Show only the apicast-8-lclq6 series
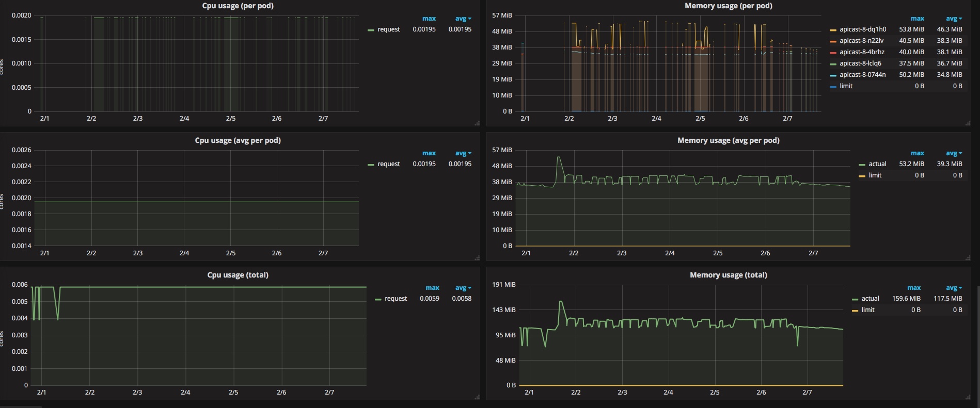Viewport: 980px width, 408px height. (x=860, y=63)
